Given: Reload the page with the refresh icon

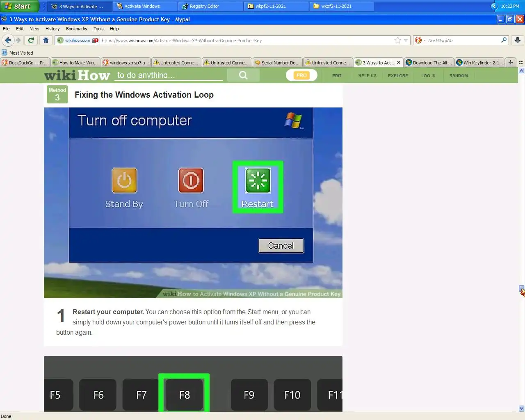Looking at the screenshot, I should tap(31, 40).
